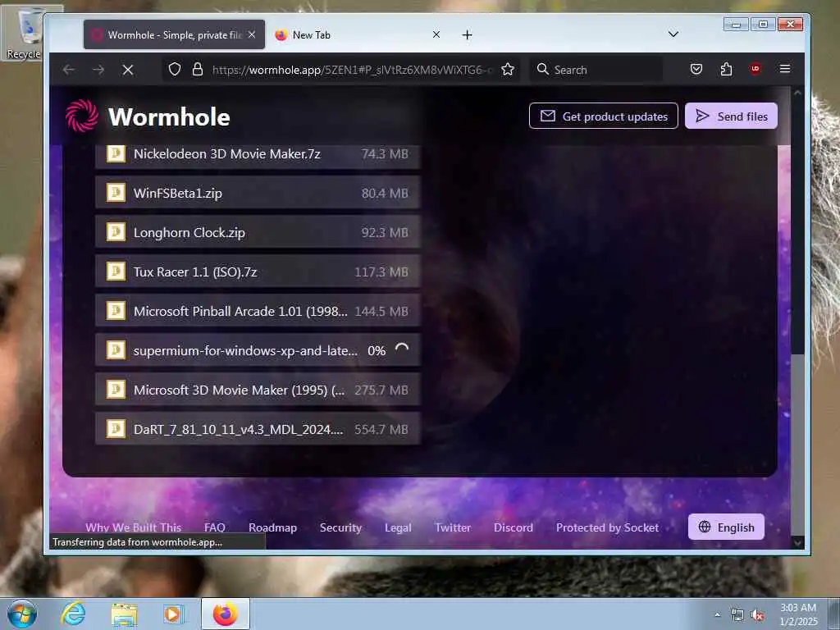Screen dimensions: 840x630
Task: Open the Discord footer link
Action: tap(514, 527)
